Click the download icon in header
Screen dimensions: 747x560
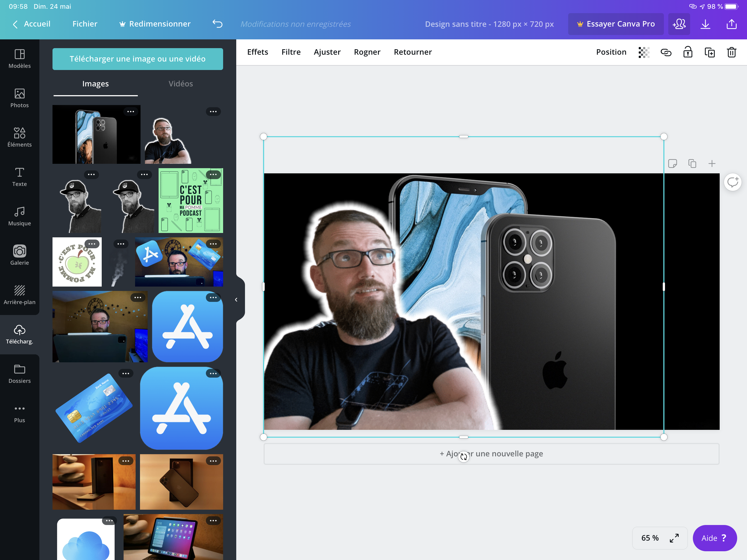click(705, 24)
